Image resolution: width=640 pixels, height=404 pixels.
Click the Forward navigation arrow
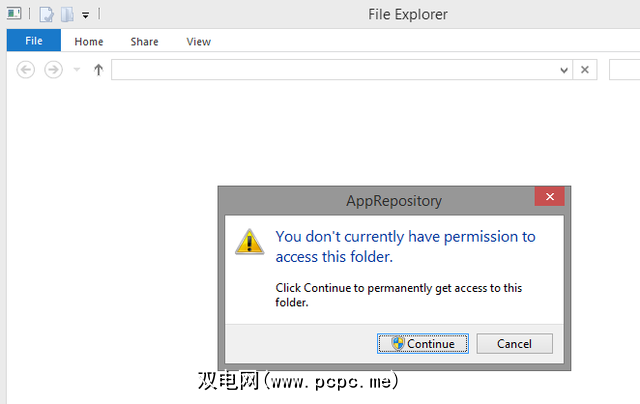click(54, 70)
